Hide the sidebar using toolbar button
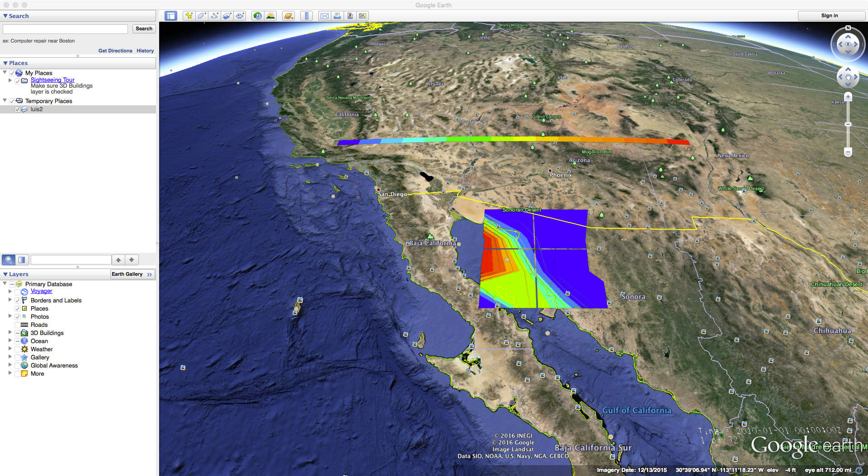This screenshot has height=476, width=868. [x=170, y=16]
